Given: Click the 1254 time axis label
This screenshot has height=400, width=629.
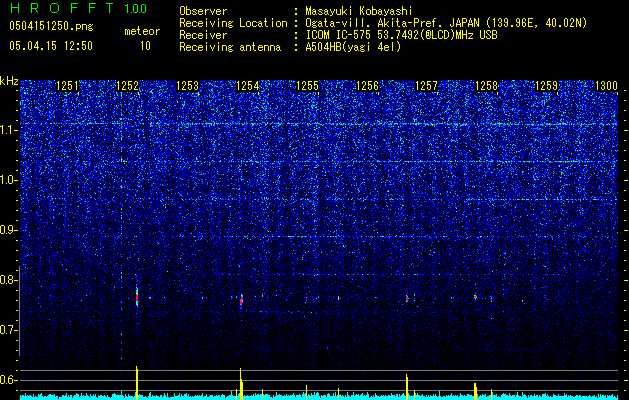Looking at the screenshot, I should (x=248, y=85).
